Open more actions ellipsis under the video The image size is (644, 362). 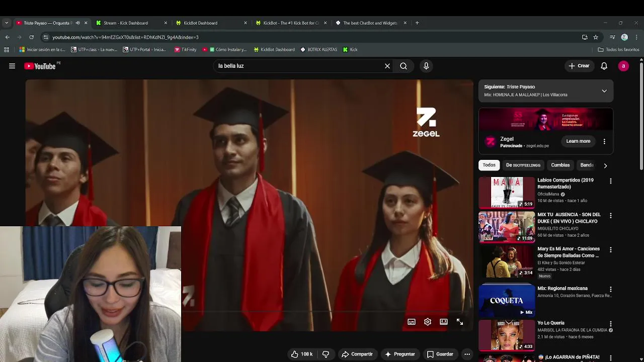pos(467,354)
